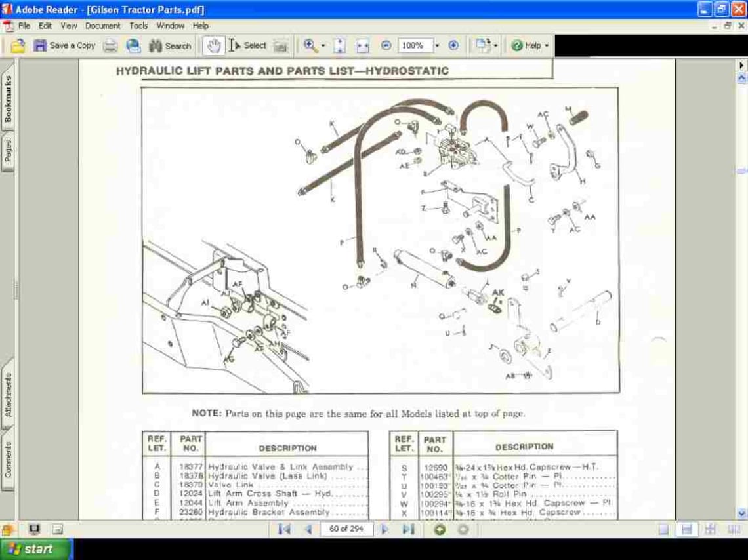Print the document using printer icon
This screenshot has height=560, width=748.
[110, 46]
